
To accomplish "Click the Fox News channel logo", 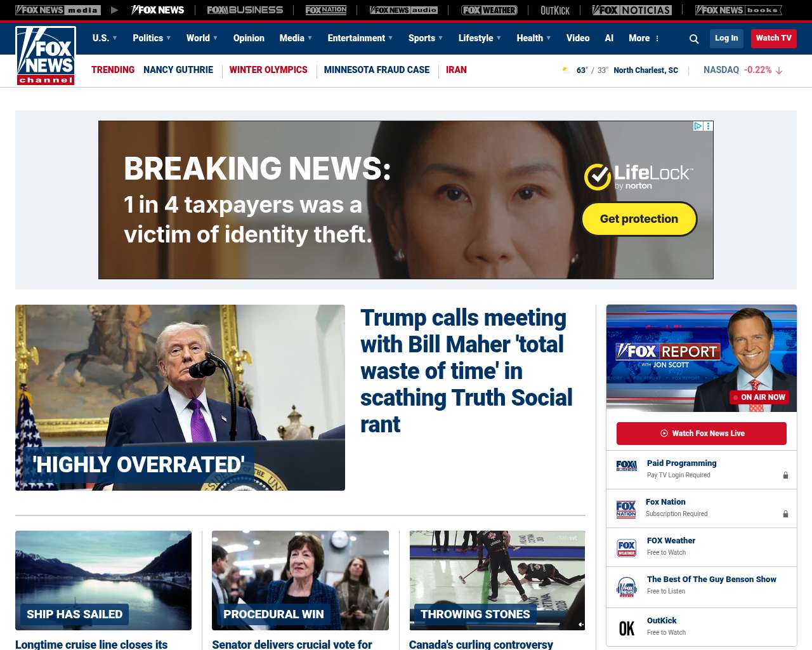I will [x=46, y=56].
